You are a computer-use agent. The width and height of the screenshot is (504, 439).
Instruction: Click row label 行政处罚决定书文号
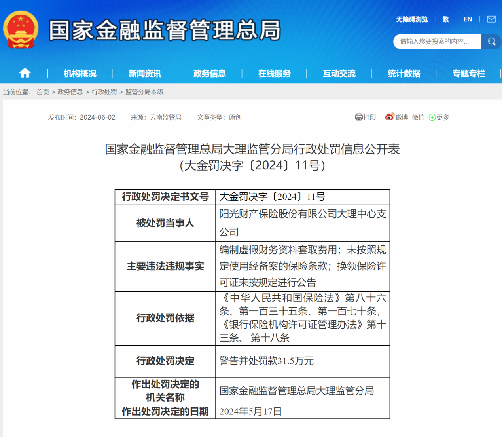tap(166, 198)
